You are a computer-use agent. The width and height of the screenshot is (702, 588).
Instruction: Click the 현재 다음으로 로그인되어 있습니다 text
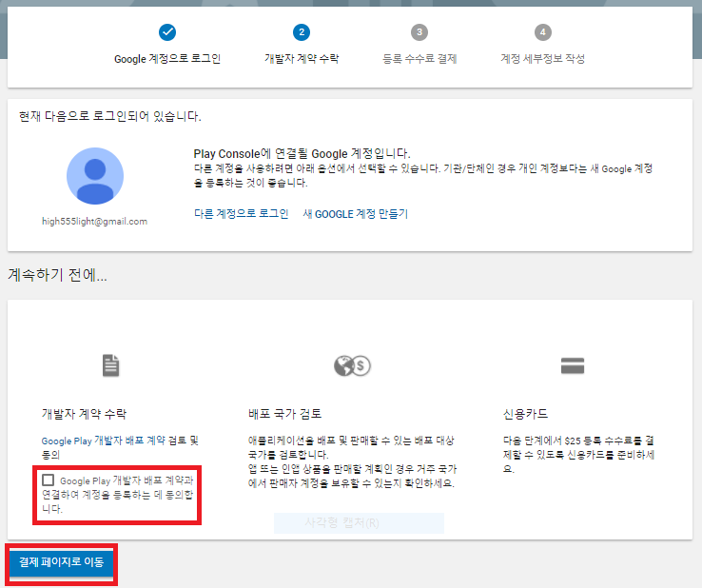point(109,116)
